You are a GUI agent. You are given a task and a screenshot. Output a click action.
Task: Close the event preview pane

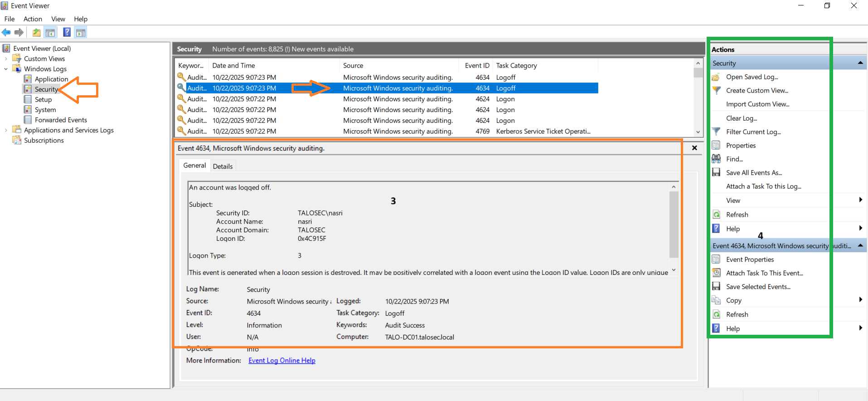click(694, 148)
